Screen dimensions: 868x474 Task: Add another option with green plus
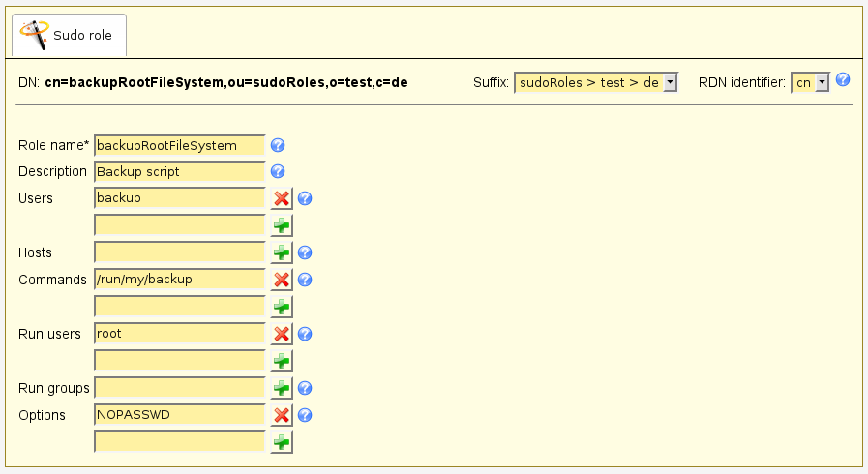pos(282,442)
